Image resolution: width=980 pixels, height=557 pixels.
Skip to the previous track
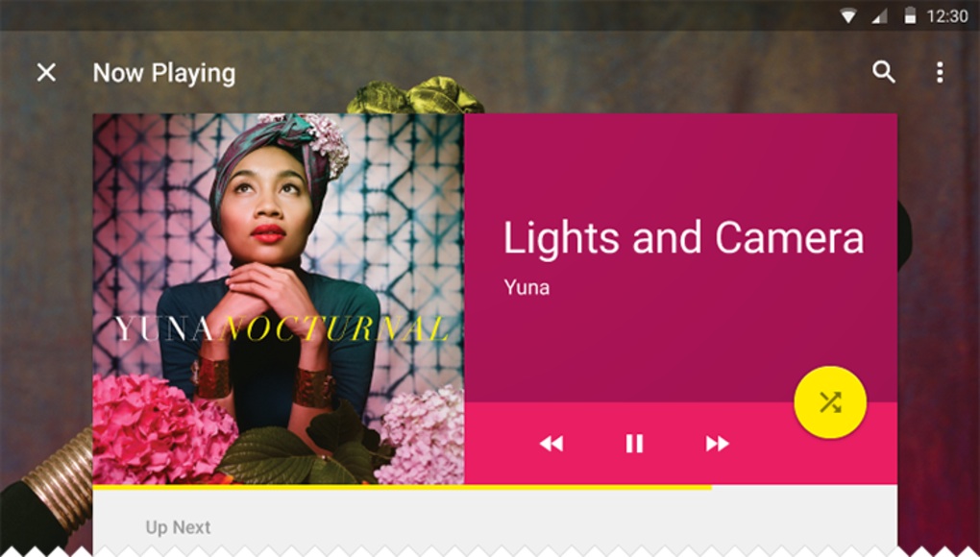[x=551, y=444]
